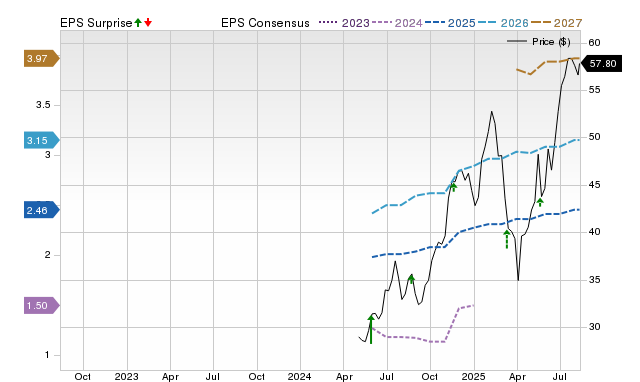This screenshot has width=640, height=382.
Task: Click the 1.50 purple EPS tag
Action: 42,305
